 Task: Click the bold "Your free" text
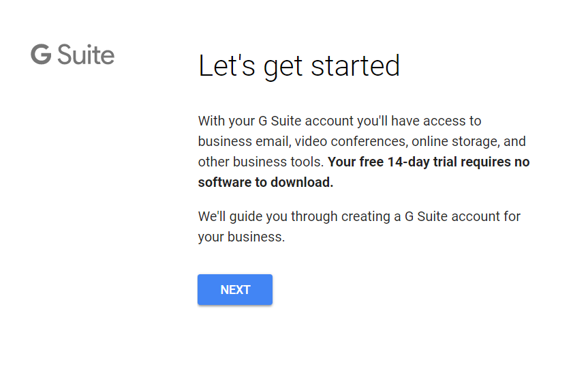[356, 162]
